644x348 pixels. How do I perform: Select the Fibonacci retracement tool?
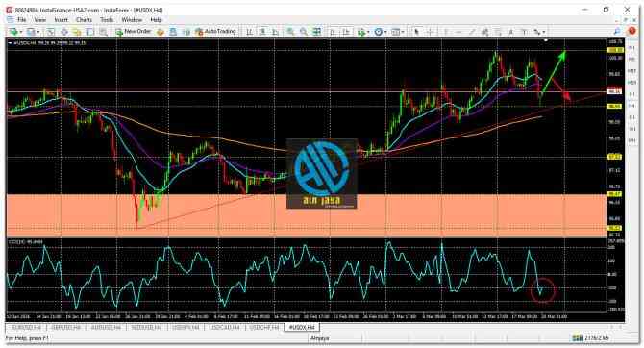coord(498,32)
